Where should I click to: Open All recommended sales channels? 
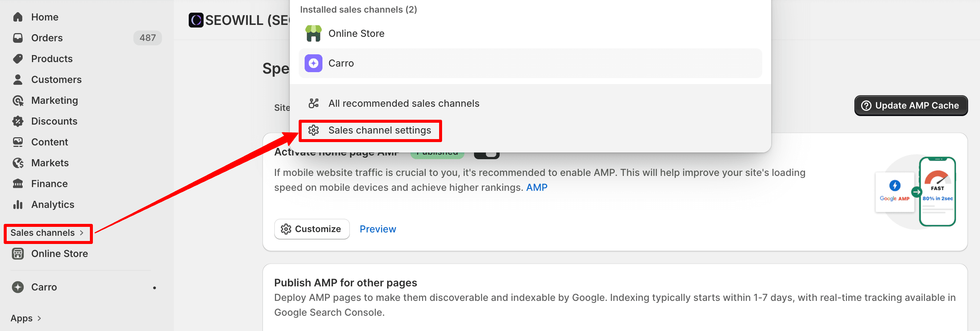[403, 103]
